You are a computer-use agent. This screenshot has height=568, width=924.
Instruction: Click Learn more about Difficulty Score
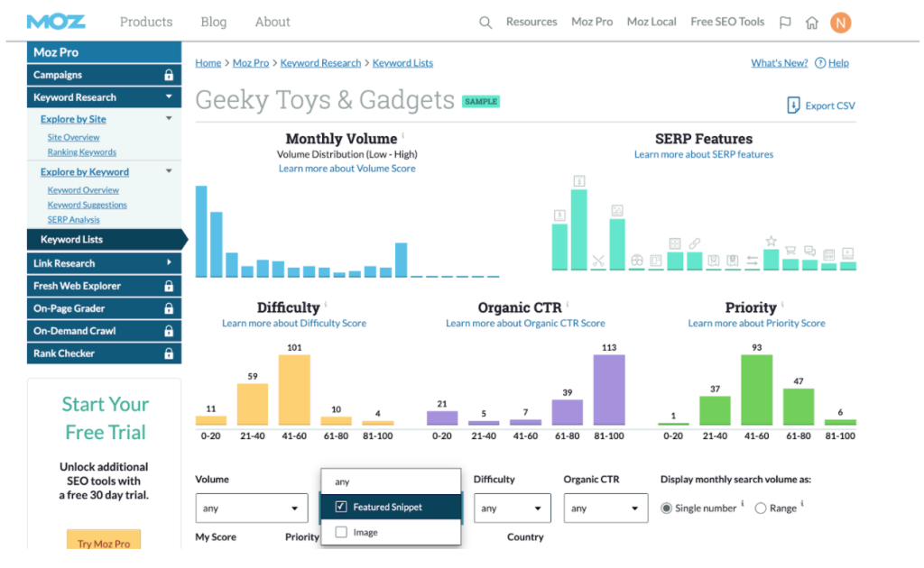coord(294,323)
